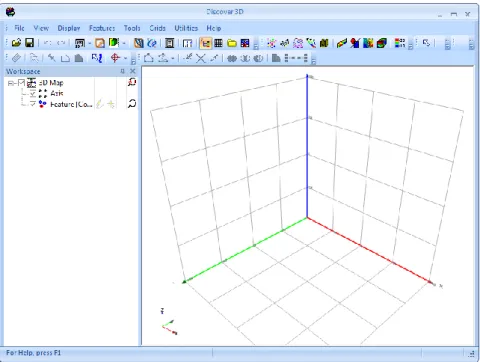Image resolution: width=480 pixels, height=362 pixels.
Task: Click the split panels icon
Action: click(x=188, y=43)
